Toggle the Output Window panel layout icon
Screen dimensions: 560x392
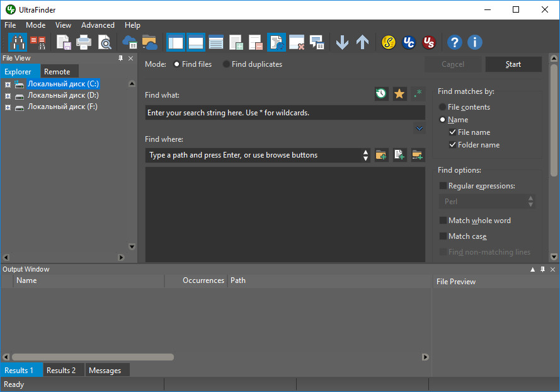[x=196, y=42]
